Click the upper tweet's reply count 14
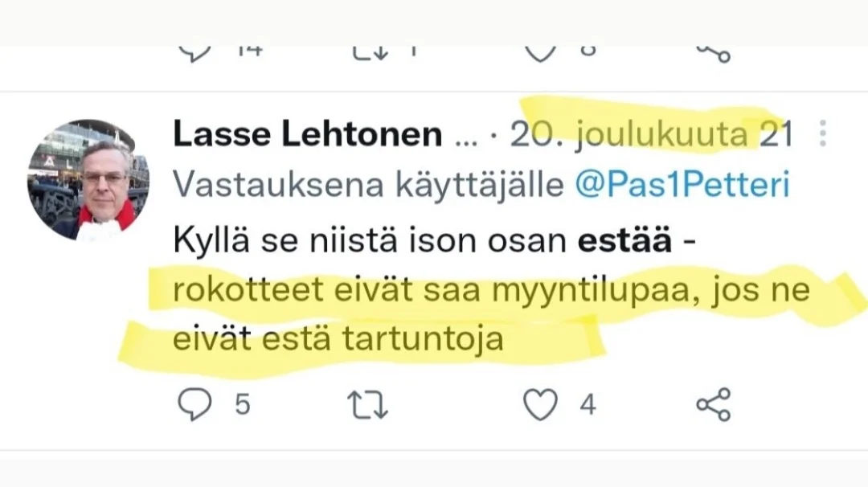 (x=249, y=51)
